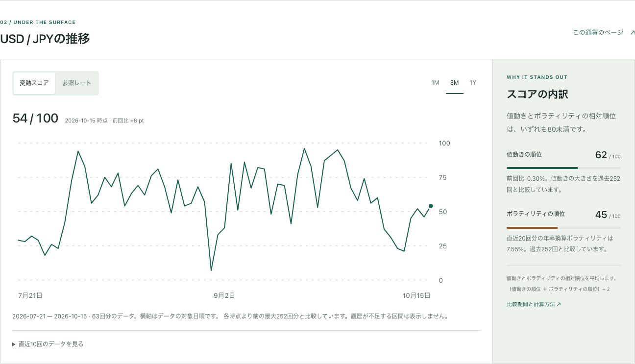Click the USD / JPYの推移 heading

pyautogui.click(x=45, y=39)
